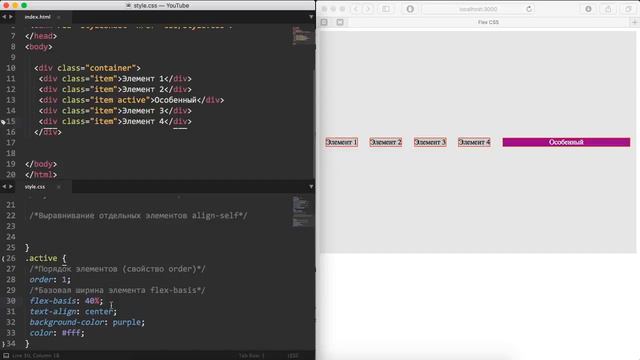Image resolution: width=640 pixels, height=360 pixels.
Task: Show Safari downloads
Action: [x=588, y=9]
